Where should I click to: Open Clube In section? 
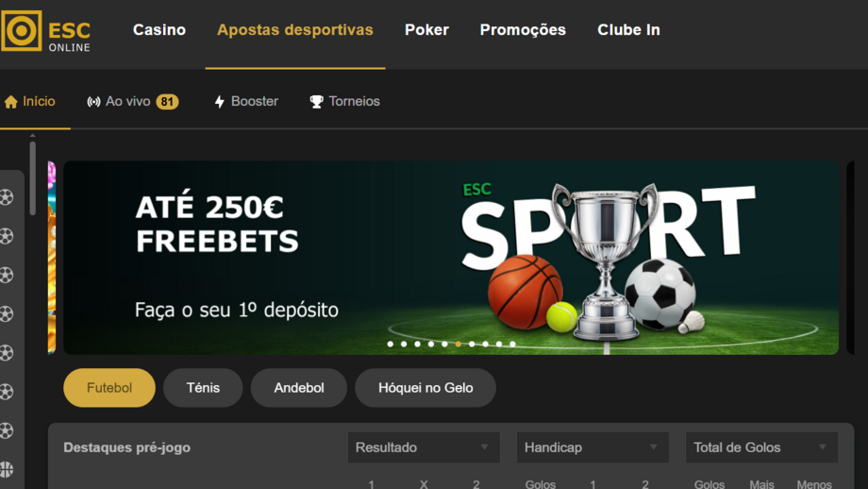[629, 30]
